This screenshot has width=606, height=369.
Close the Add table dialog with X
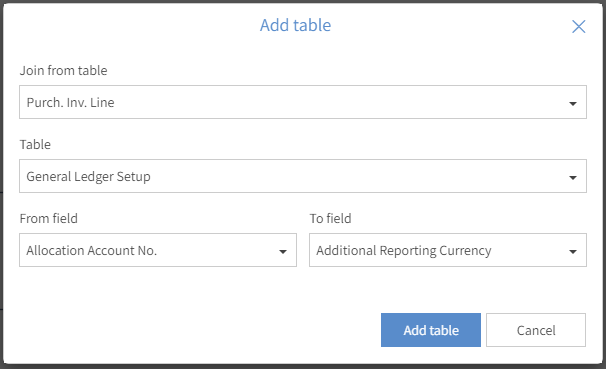579,27
